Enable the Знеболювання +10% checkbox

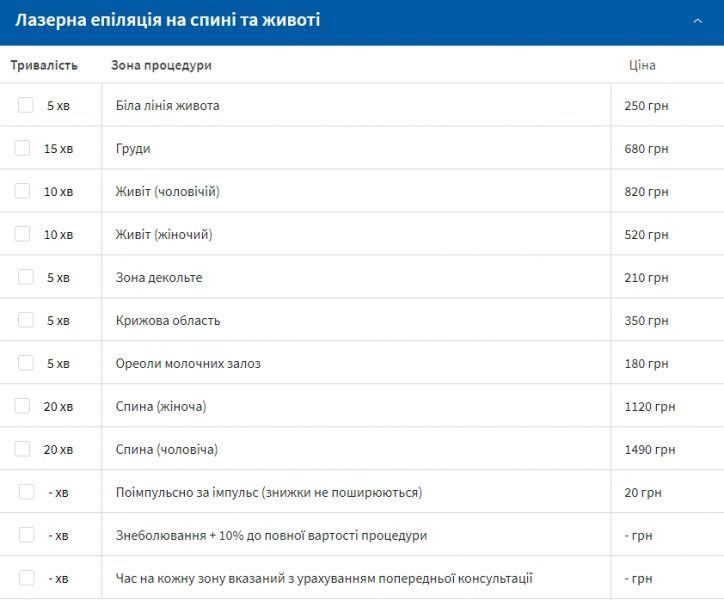27,535
